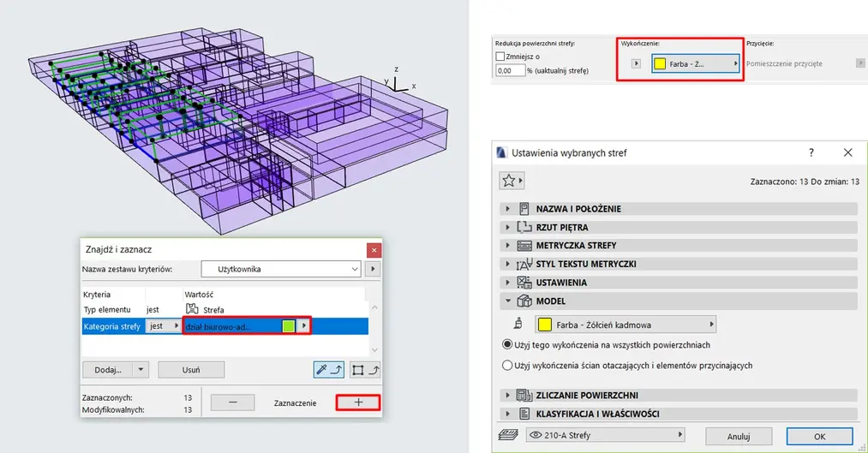Click the paint bucket surface icon in Model panel
The width and height of the screenshot is (868, 453).
518,325
